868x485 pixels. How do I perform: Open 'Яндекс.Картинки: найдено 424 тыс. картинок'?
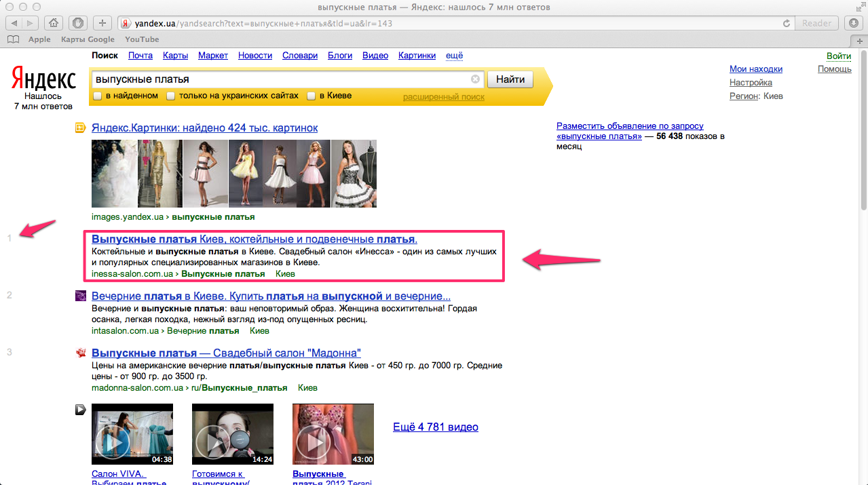[204, 128]
